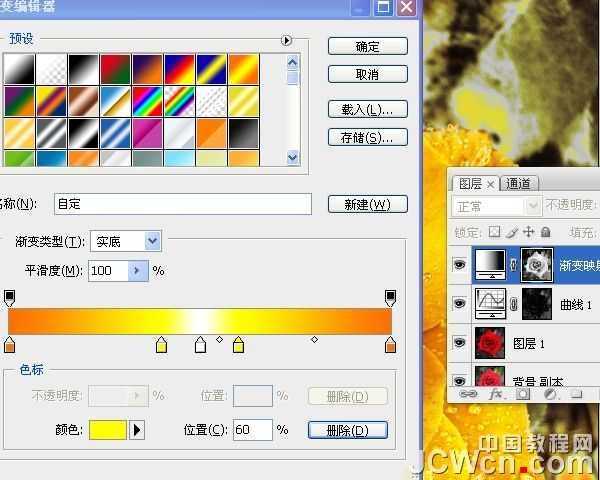Click the lock transparent pixels icon

pyautogui.click(x=494, y=232)
